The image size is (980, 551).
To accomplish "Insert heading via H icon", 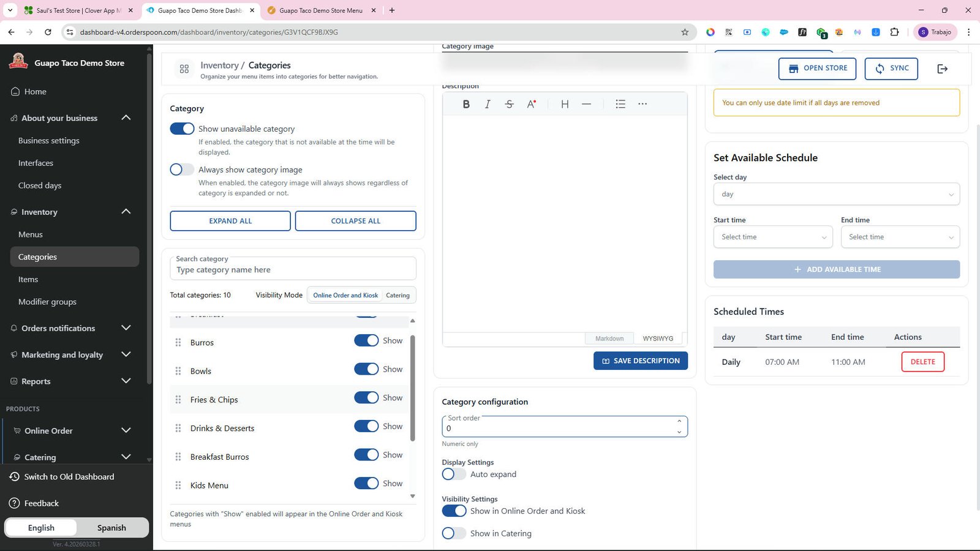I will [x=565, y=104].
